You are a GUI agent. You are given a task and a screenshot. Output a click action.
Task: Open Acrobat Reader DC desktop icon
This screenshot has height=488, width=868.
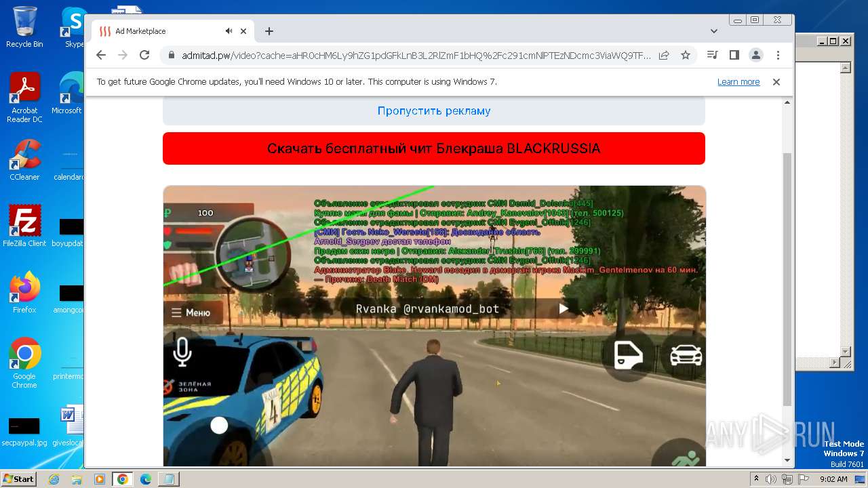(x=24, y=98)
